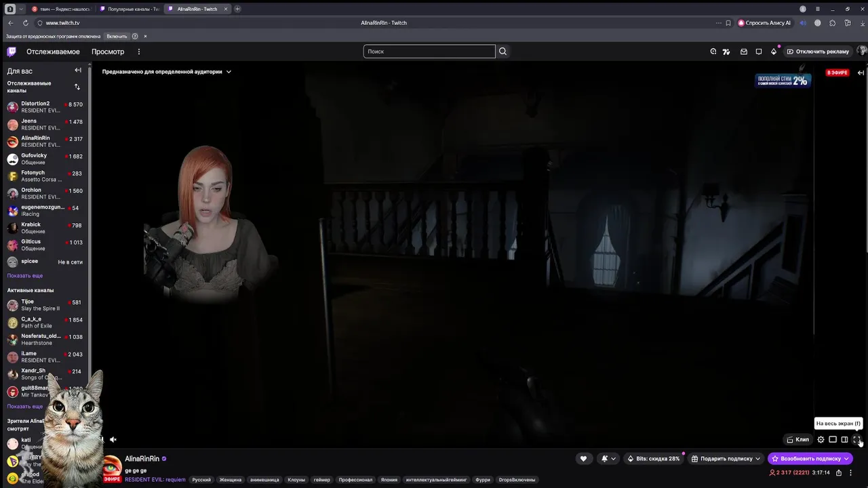The width and height of the screenshot is (868, 488).
Task: Toggle tab audio speaker icon in toolbar
Action: [x=804, y=22]
